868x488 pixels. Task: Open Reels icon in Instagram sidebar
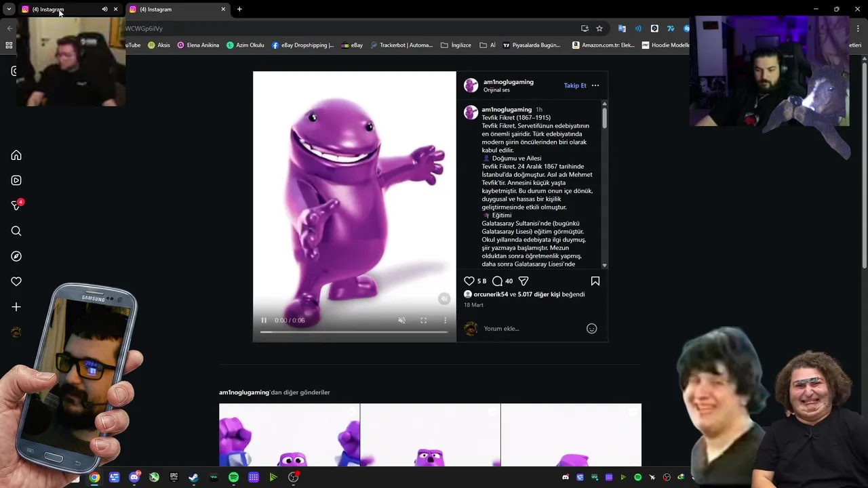pyautogui.click(x=16, y=180)
